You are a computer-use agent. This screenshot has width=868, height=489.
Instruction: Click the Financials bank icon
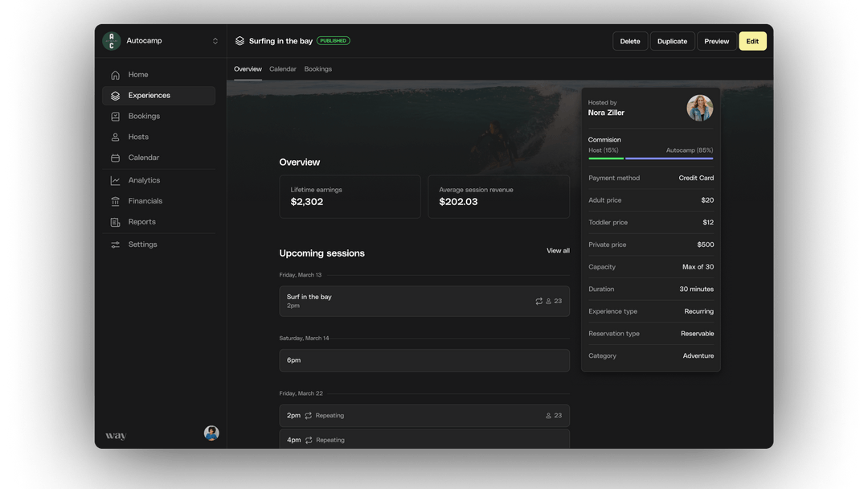pos(116,202)
